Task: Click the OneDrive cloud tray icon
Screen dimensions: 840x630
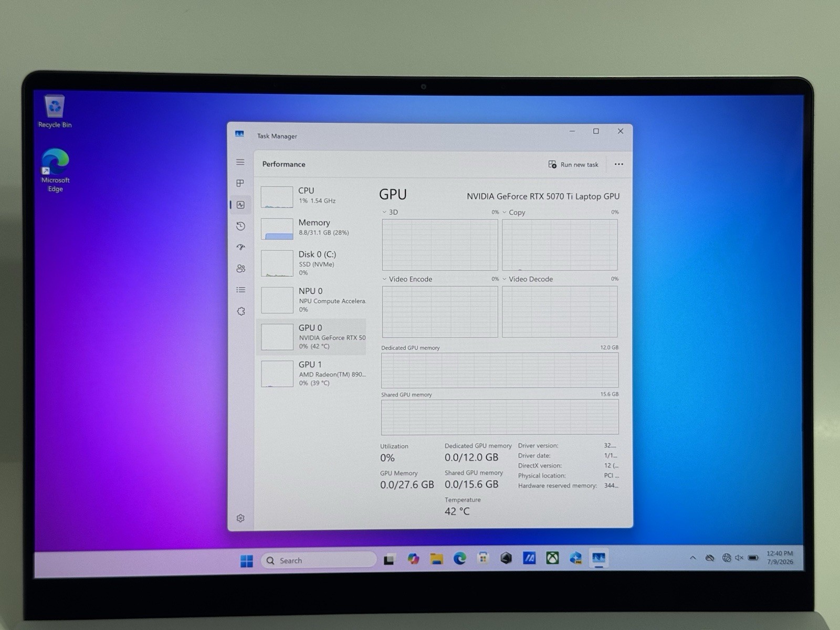Action: click(x=710, y=558)
